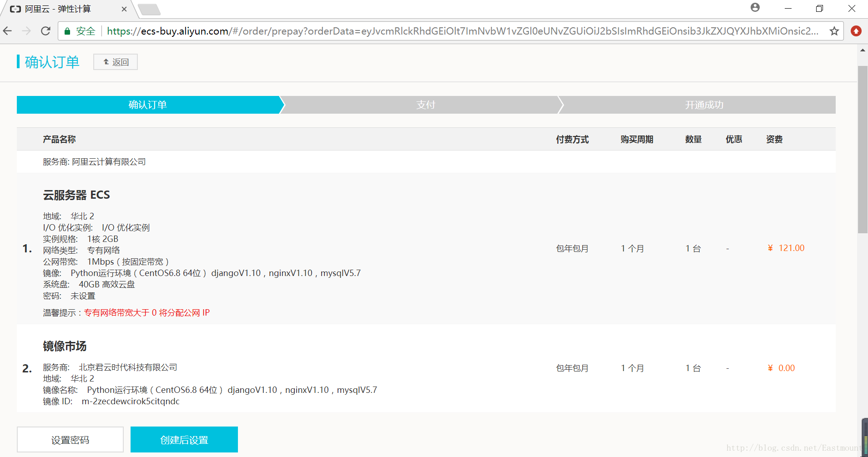Click the 购买周期 column header

637,139
